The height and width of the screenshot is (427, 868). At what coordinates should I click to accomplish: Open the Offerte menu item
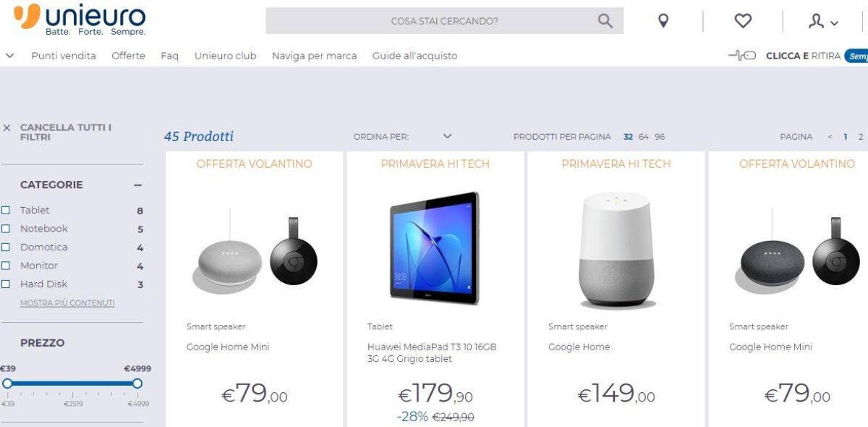pyautogui.click(x=128, y=55)
